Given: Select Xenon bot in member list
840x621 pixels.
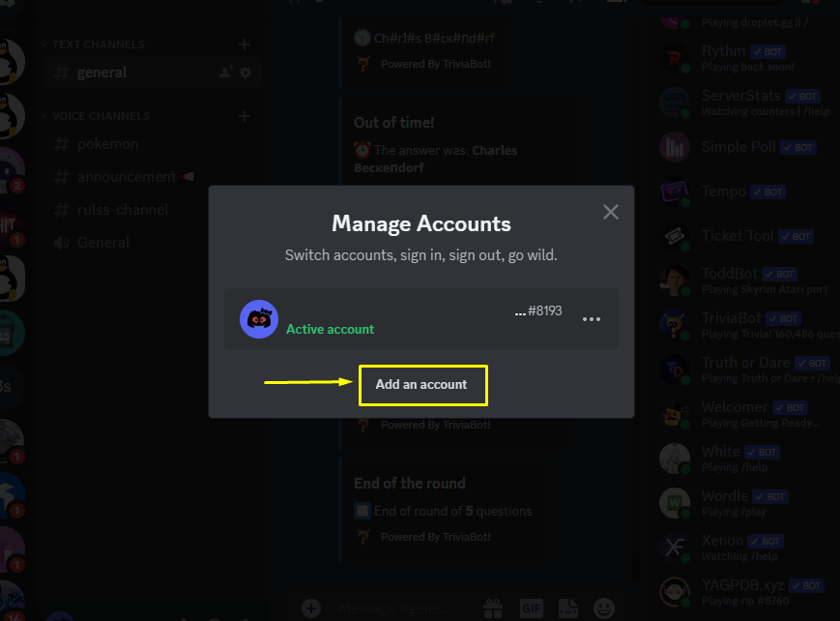Looking at the screenshot, I should coord(747,547).
